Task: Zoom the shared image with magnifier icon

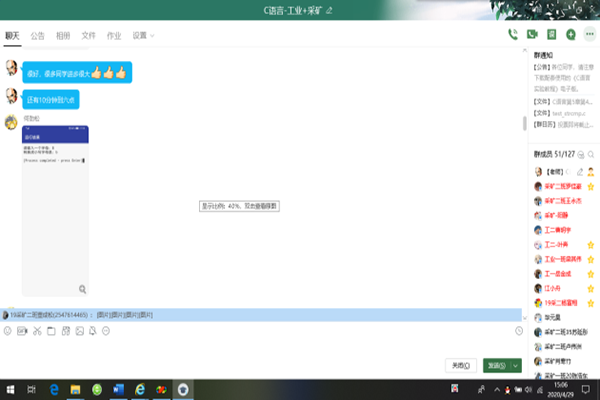Action: coord(82,289)
